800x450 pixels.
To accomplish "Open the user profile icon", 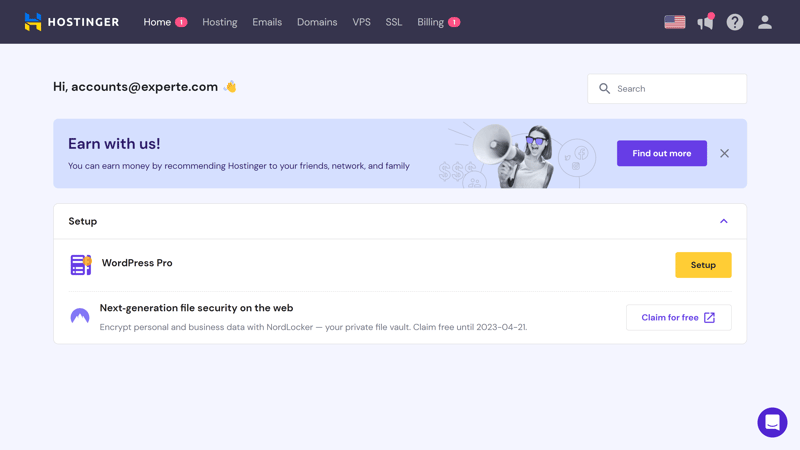I will pos(764,22).
